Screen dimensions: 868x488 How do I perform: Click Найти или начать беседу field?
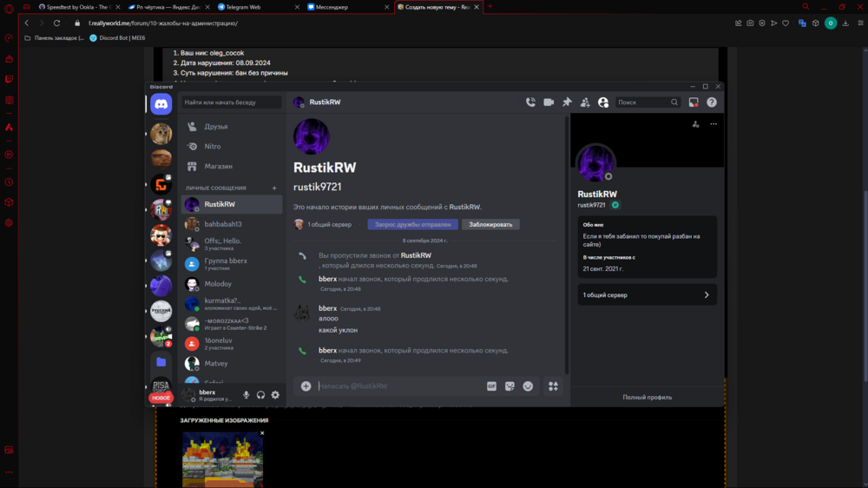click(232, 102)
